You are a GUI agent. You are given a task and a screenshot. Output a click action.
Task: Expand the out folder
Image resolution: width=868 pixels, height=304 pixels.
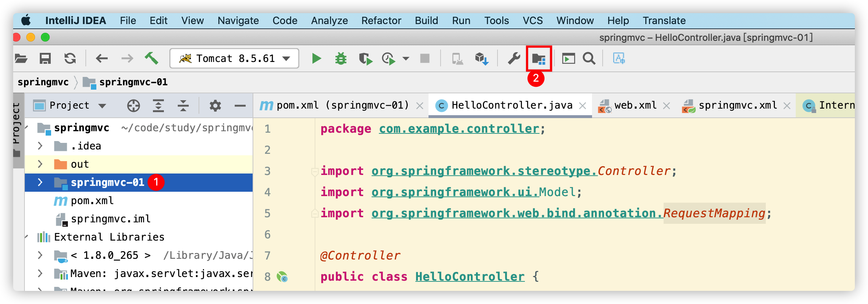pos(40,164)
